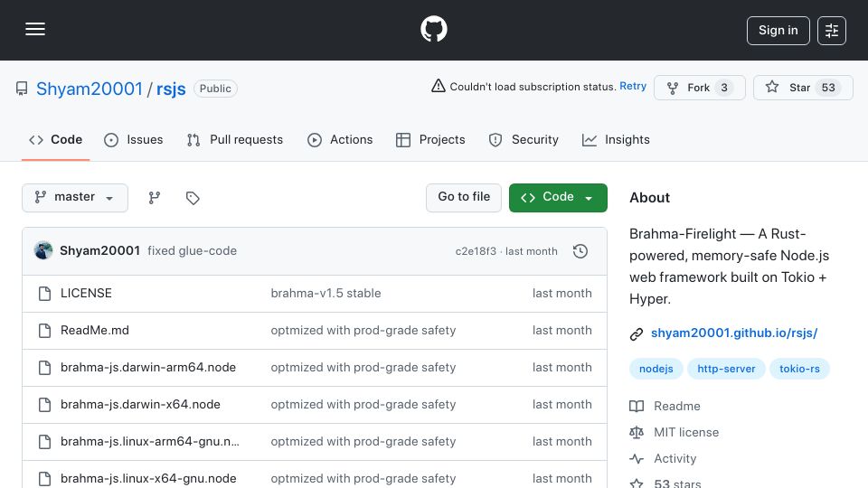Click the warning triangle alert icon
868x488 pixels.
(x=438, y=86)
